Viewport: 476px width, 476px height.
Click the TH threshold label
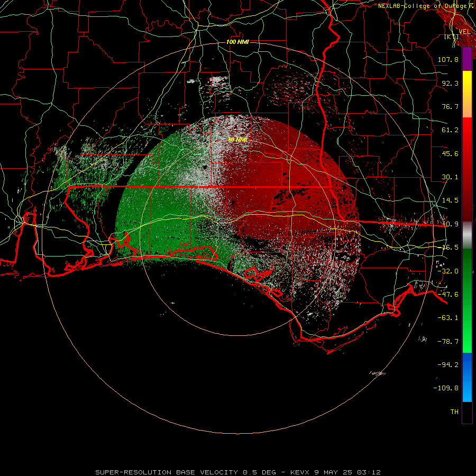point(454,412)
